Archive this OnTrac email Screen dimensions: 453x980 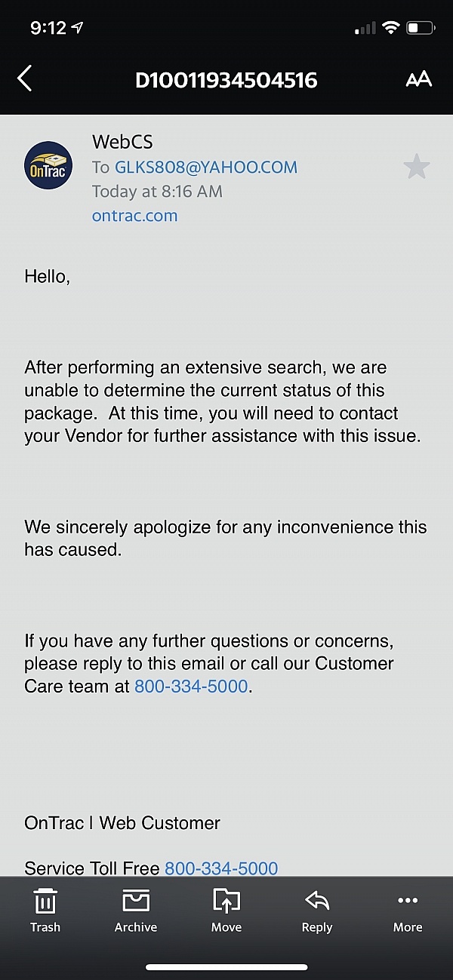(136, 911)
